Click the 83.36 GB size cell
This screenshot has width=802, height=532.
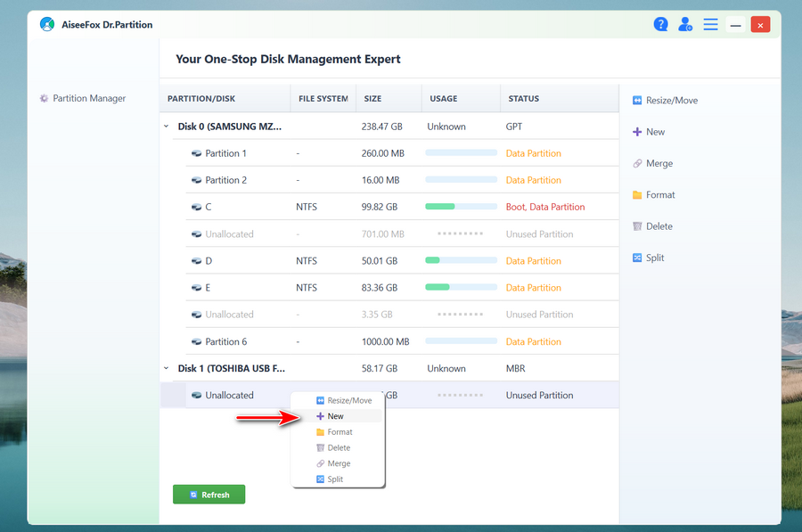click(379, 288)
